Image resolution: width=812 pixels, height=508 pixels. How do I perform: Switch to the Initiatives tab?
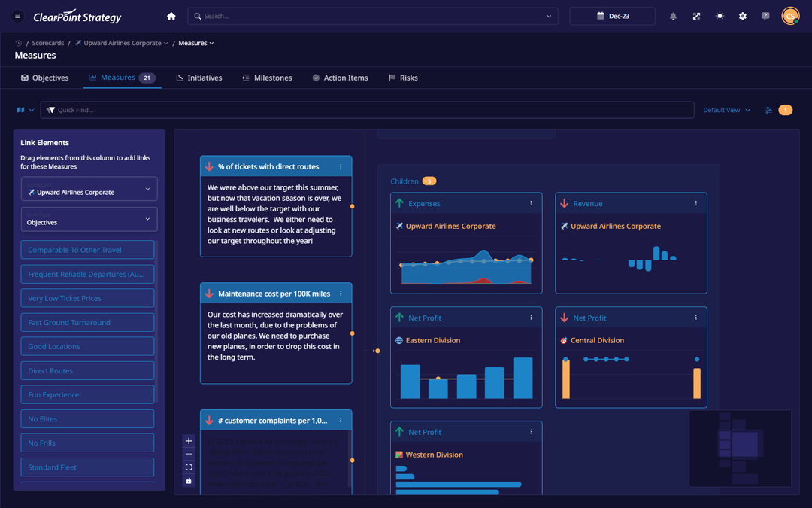pos(198,78)
